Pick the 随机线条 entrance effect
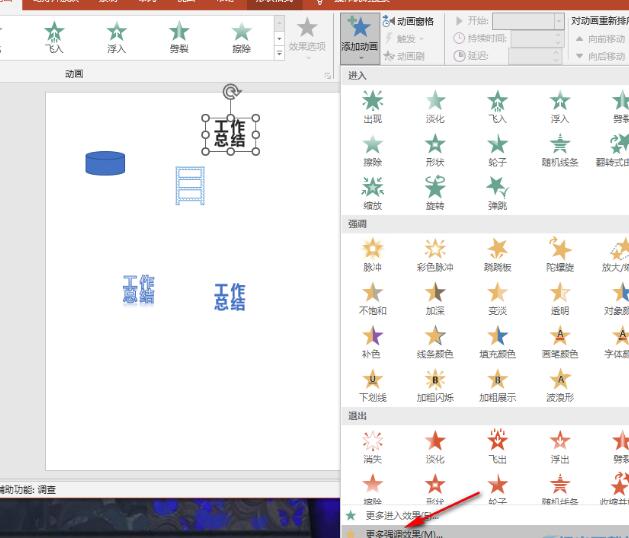Viewport: 629px width, 538px height. (x=560, y=150)
